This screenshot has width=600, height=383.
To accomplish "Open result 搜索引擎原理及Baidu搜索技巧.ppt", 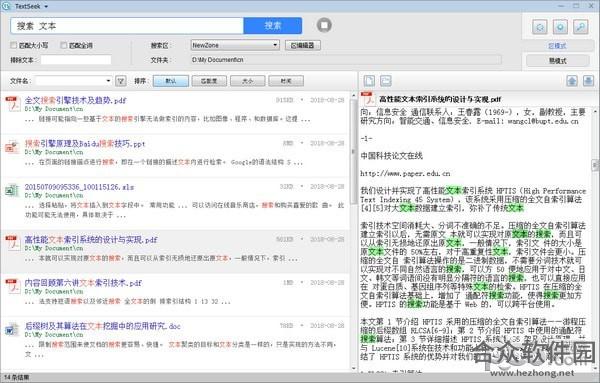I will tap(85, 143).
